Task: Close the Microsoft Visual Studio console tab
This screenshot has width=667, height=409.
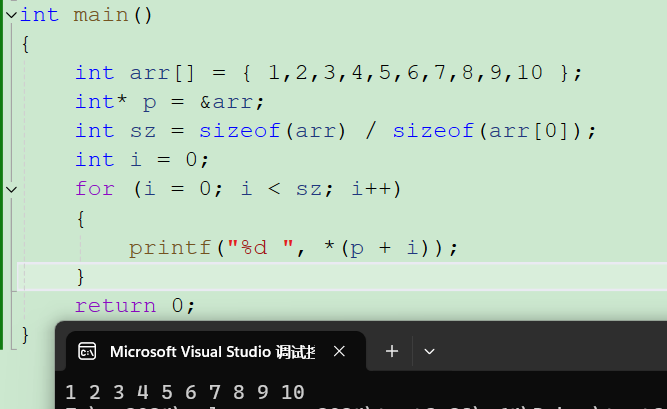Action: click(x=339, y=352)
